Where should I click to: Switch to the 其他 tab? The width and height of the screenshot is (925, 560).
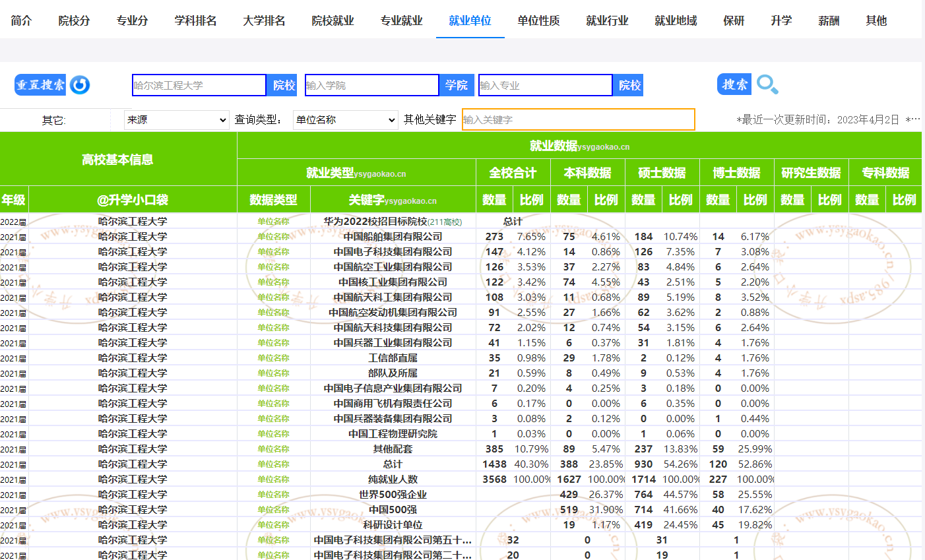876,20
